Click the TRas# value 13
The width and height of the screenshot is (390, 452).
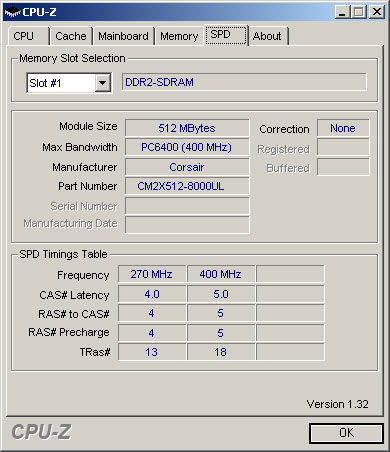pos(152,352)
